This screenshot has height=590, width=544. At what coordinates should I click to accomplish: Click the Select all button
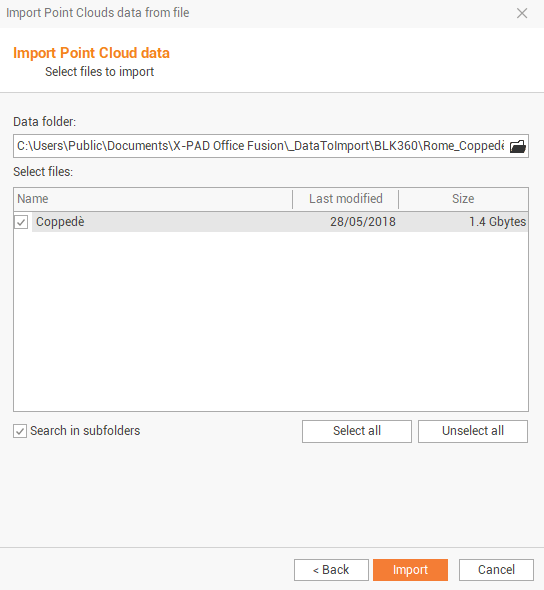point(357,431)
